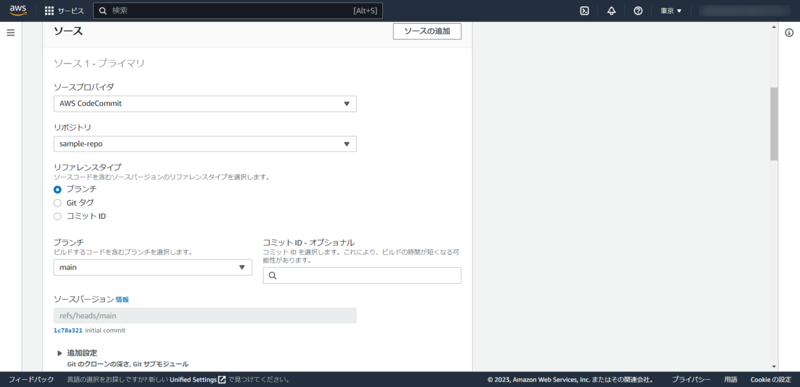Open the 用語 footer link

(x=731, y=380)
